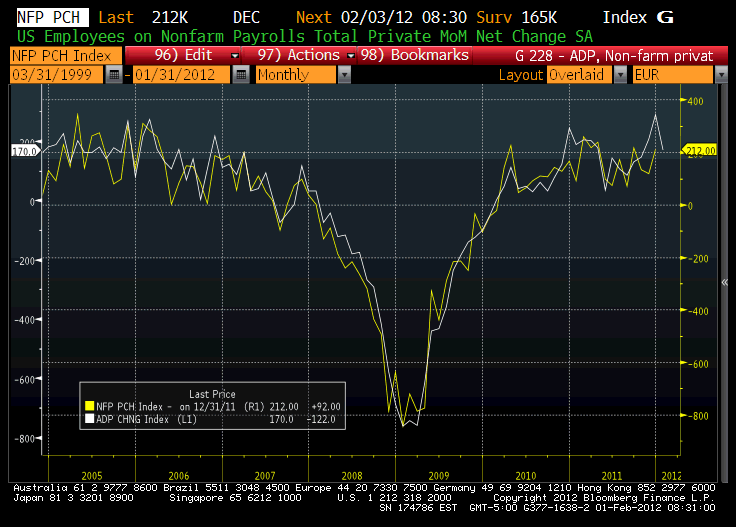Expand the Overlaid layout dropdown arrow

[x=620, y=75]
